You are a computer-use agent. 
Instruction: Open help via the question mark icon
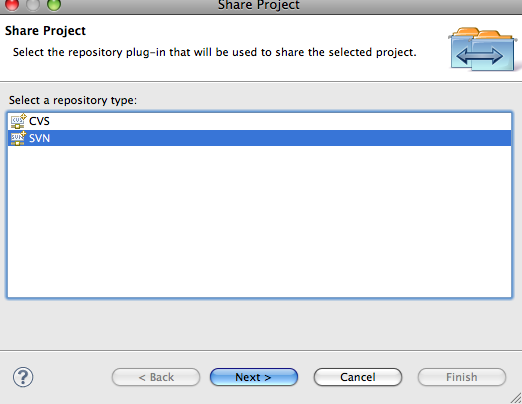coord(23,377)
